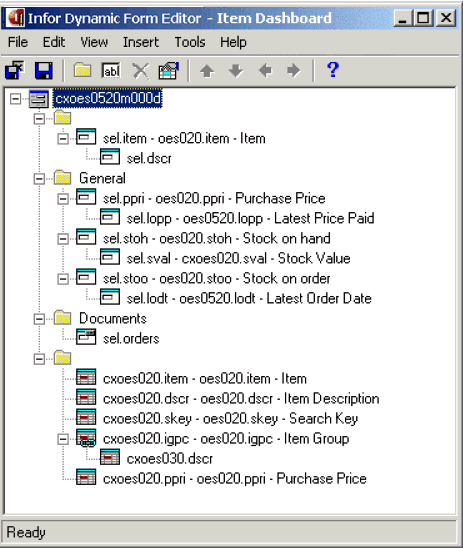Click the General folder icon
The image size is (463, 548).
[x=63, y=178]
